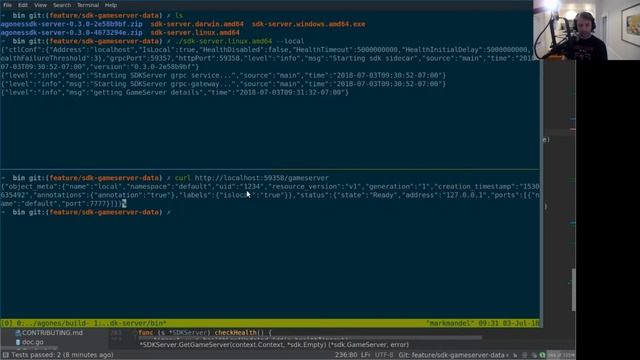Select CONTRIBUTING.md in the project tree
This screenshot has height=360, width=640.
[x=52, y=333]
